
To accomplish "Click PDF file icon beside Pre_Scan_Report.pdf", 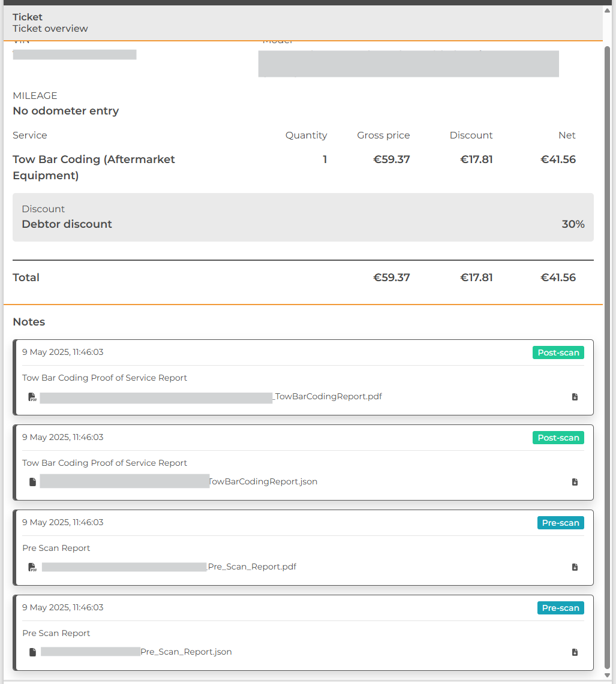I will (x=32, y=567).
